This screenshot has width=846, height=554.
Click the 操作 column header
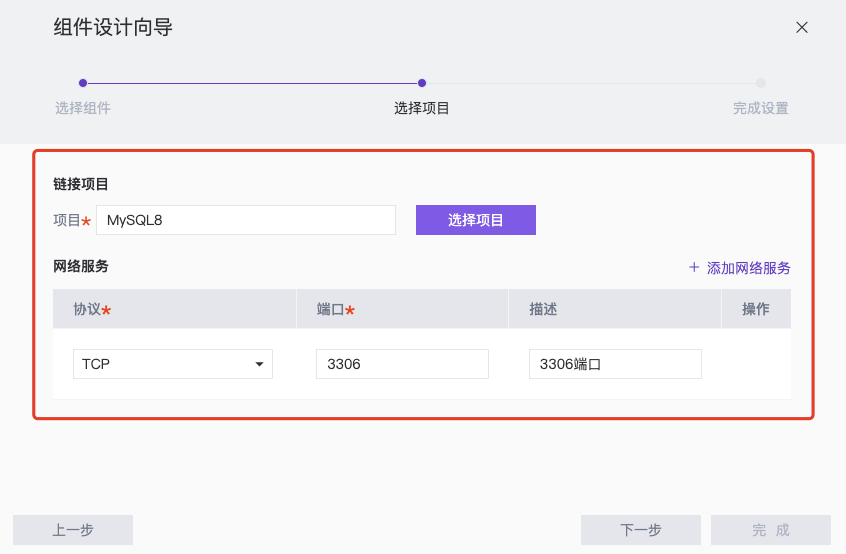756,309
